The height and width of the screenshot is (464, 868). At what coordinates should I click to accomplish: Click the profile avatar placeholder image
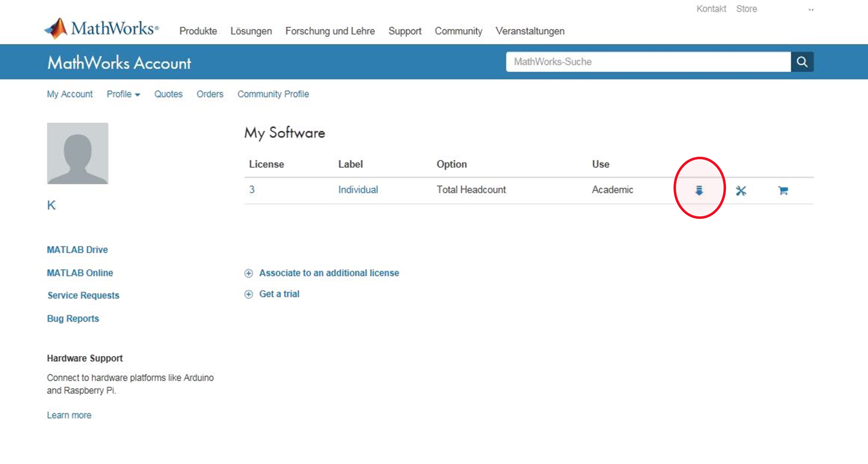tap(78, 153)
